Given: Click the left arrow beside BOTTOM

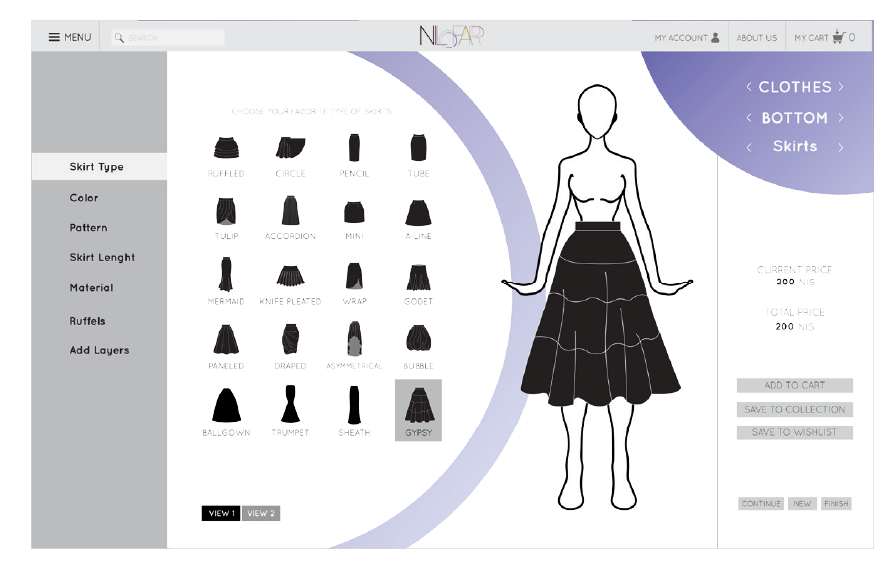Looking at the screenshot, I should pyautogui.click(x=749, y=118).
